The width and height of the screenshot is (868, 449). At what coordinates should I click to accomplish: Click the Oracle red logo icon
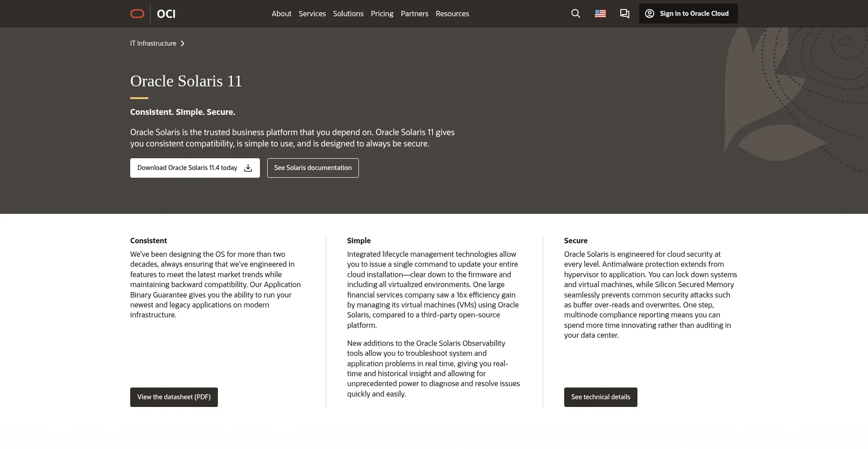(137, 14)
